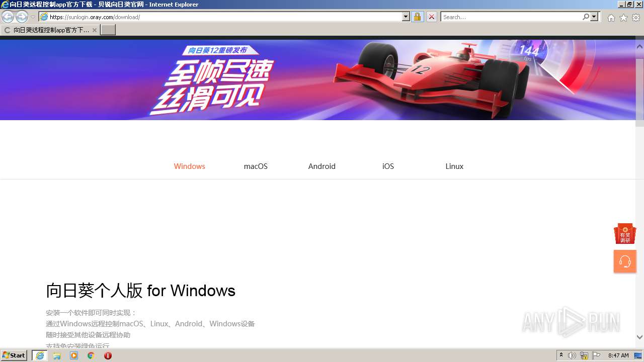The height and width of the screenshot is (362, 644).
Task: Expand the search provider dropdown
Action: point(594,17)
